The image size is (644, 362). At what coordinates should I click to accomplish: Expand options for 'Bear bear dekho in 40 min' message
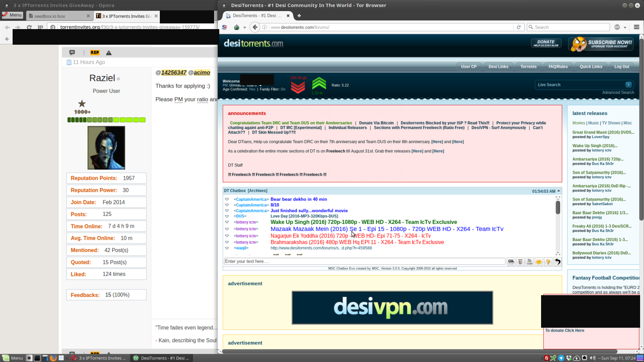227,199
